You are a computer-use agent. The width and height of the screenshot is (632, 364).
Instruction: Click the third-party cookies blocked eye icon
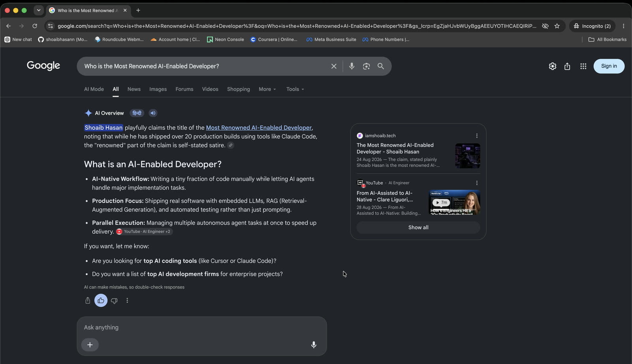(545, 26)
